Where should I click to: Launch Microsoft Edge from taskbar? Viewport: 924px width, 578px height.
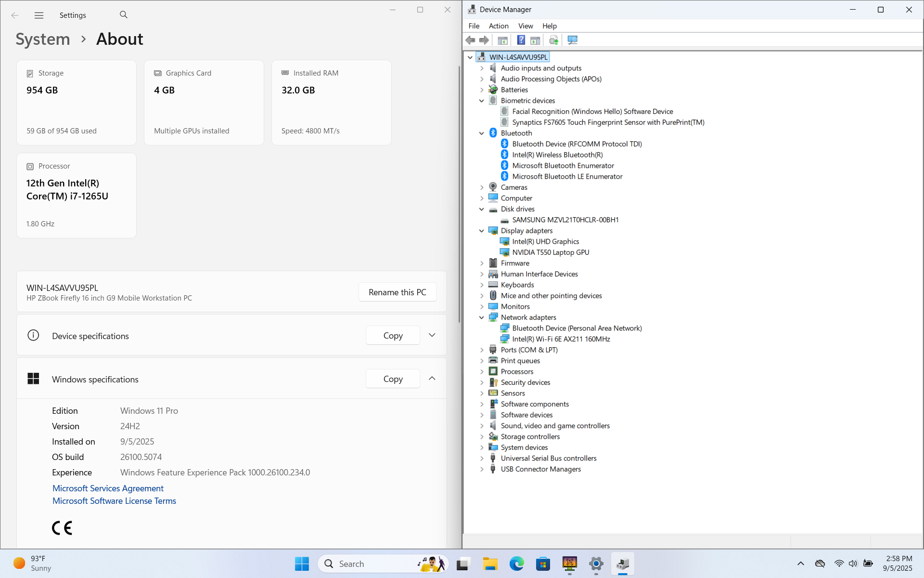[x=516, y=564]
